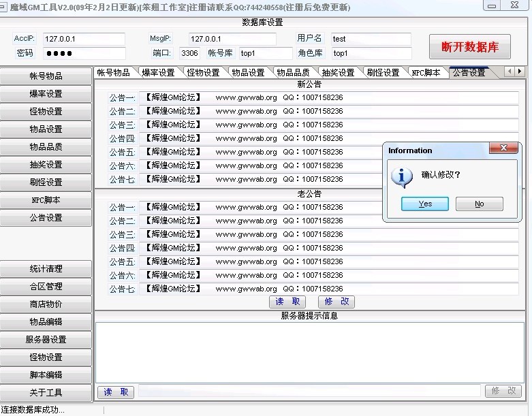Click 关于工具 sidebar button
This screenshot has height=416, width=532.
tap(46, 393)
